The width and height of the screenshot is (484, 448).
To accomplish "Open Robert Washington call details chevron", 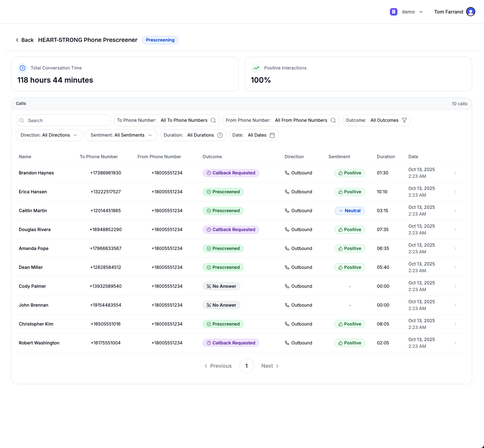I will point(455,343).
